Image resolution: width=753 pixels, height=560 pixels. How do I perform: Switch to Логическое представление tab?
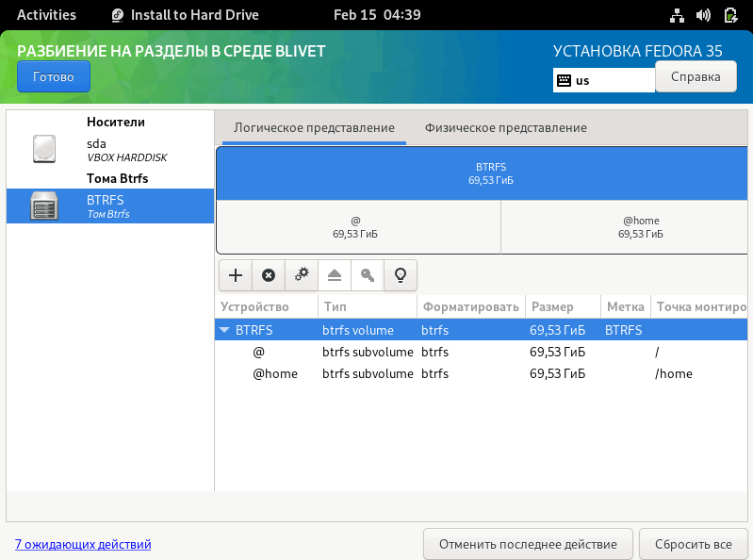tap(314, 128)
